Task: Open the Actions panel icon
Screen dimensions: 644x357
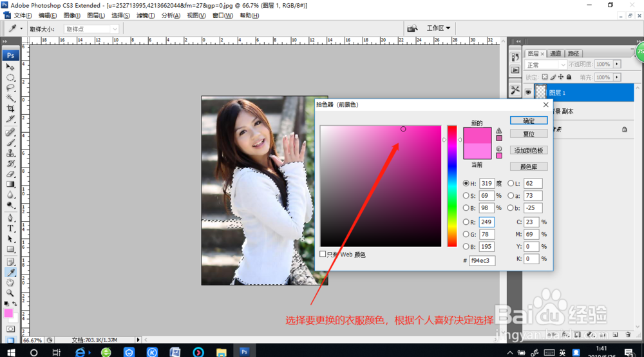Action: click(x=515, y=70)
